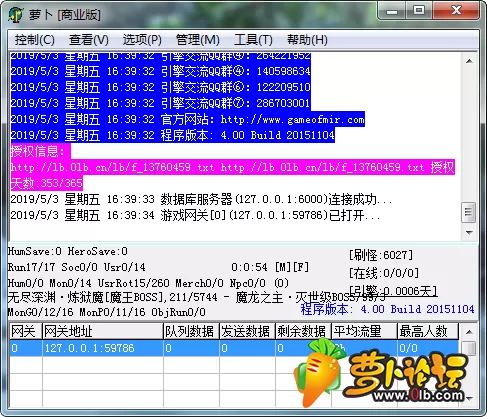Click the Hum0/0 Mon0/14 UsrRot15/260 line

click(148, 283)
